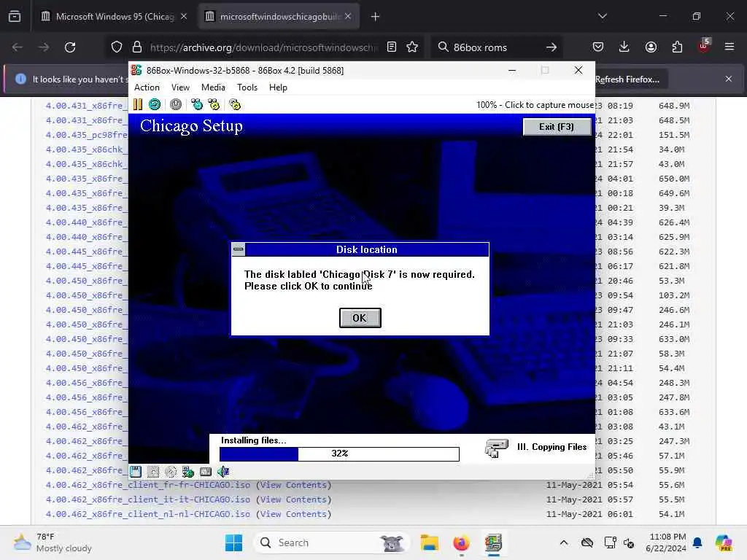Screen dimensions: 747x560
Task: Open Firefox Pocket icon
Action: pos(598,47)
